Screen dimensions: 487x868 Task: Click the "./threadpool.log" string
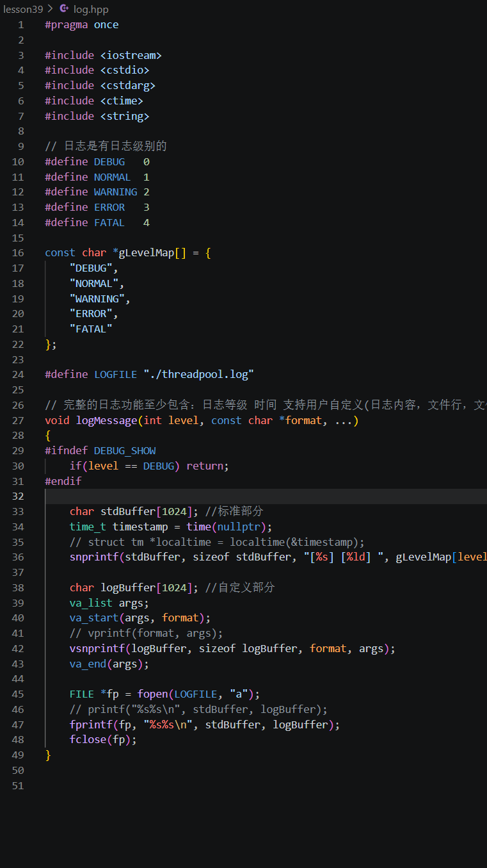[199, 375]
